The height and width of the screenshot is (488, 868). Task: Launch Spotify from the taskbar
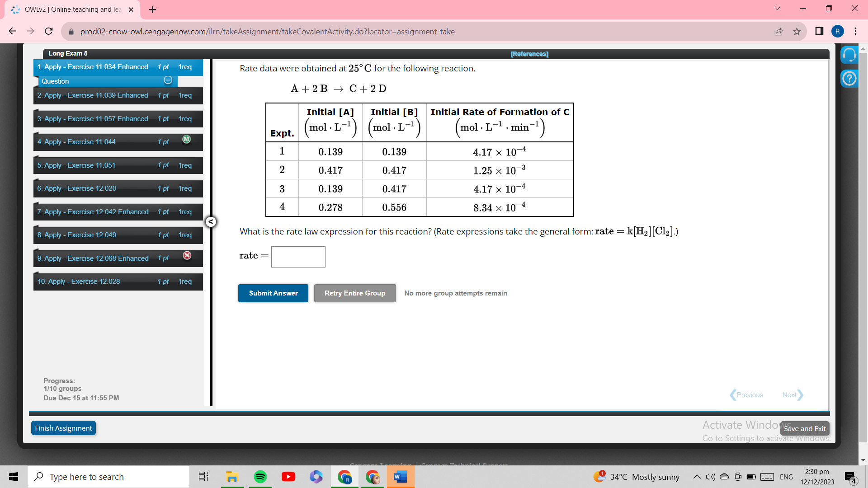(x=260, y=476)
